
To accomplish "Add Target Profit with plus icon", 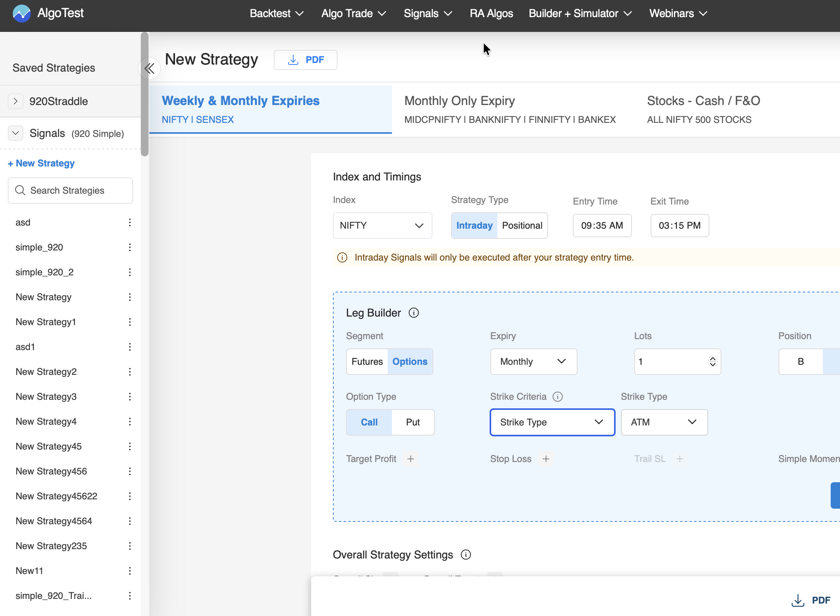I will (x=411, y=459).
